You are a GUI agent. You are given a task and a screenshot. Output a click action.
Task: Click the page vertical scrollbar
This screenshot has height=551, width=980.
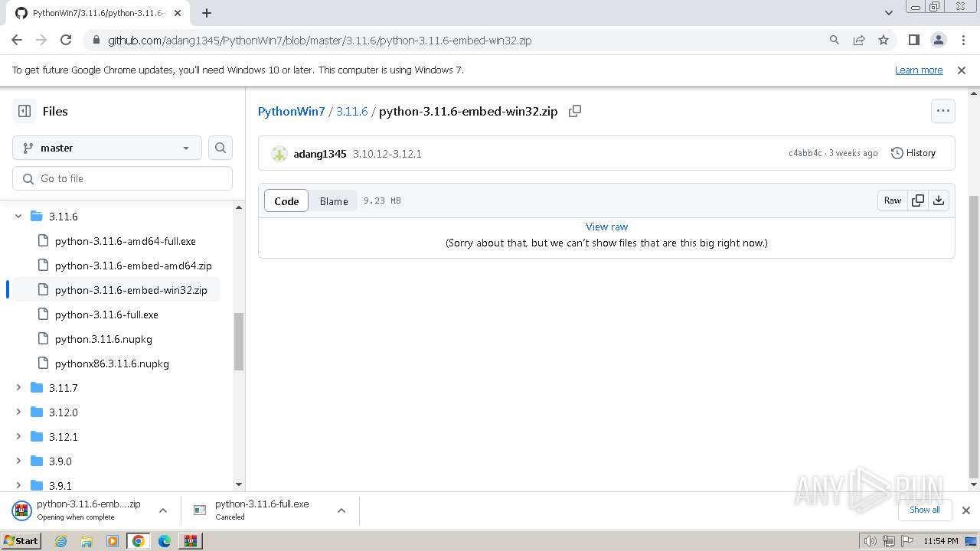coord(974,337)
